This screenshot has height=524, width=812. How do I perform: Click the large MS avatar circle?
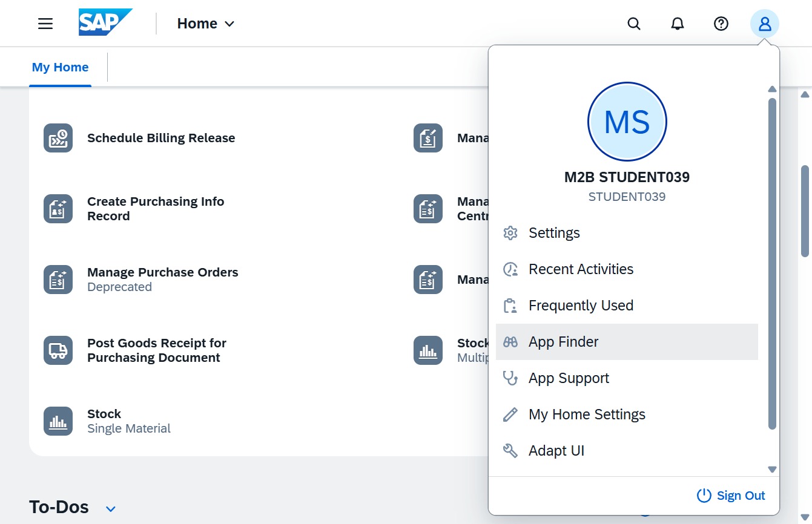click(627, 122)
